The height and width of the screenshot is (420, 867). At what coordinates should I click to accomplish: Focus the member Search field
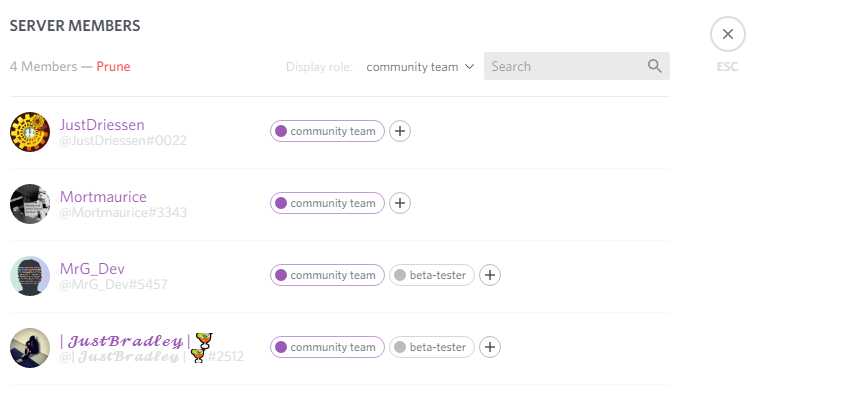(x=565, y=67)
